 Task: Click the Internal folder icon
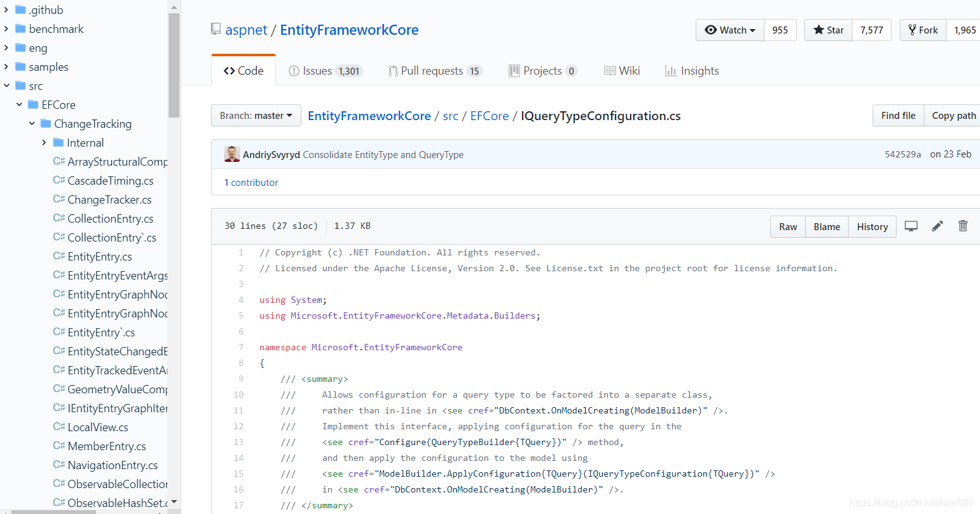(x=58, y=142)
